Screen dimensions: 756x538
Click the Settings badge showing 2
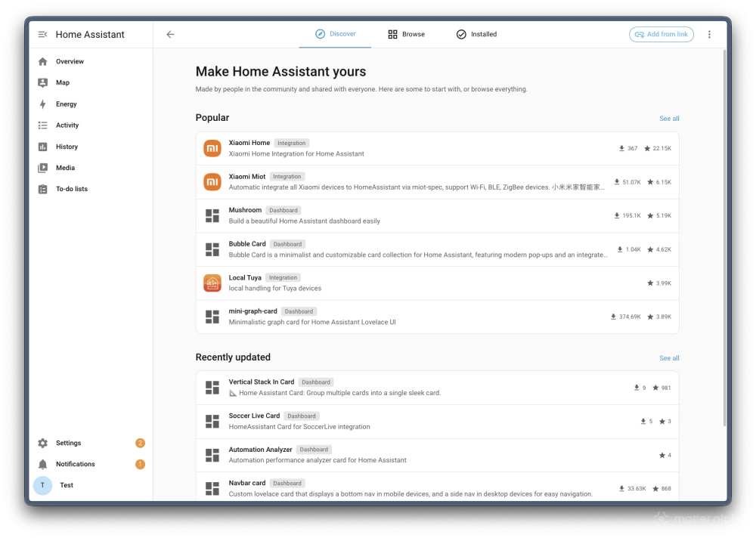coord(140,443)
